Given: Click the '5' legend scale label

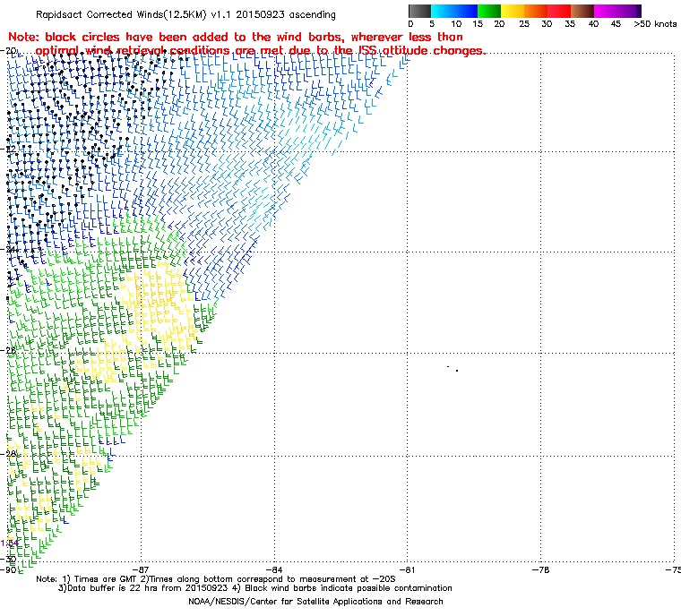Looking at the screenshot, I should click(432, 24).
